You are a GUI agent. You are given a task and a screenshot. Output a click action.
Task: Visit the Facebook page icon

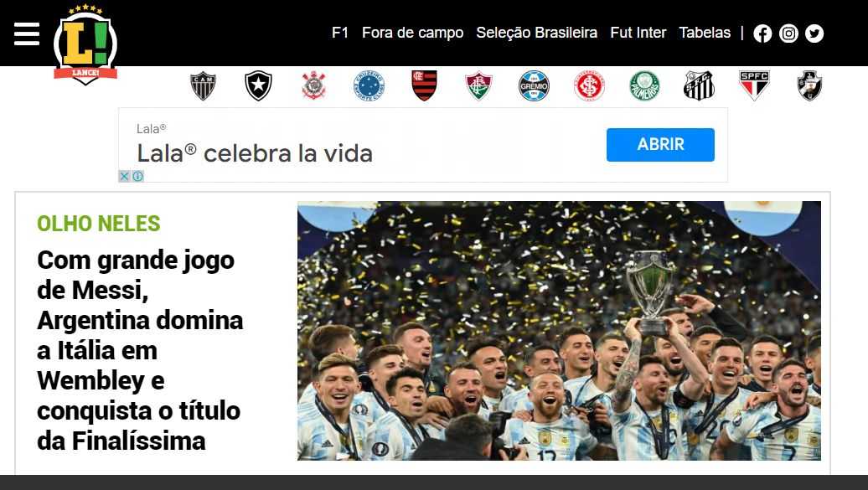(762, 34)
